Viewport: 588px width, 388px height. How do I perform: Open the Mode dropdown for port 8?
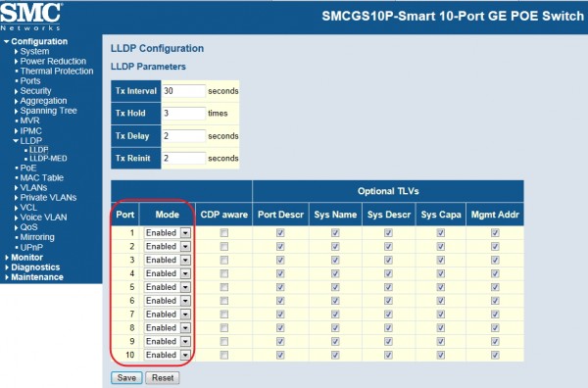click(x=168, y=327)
